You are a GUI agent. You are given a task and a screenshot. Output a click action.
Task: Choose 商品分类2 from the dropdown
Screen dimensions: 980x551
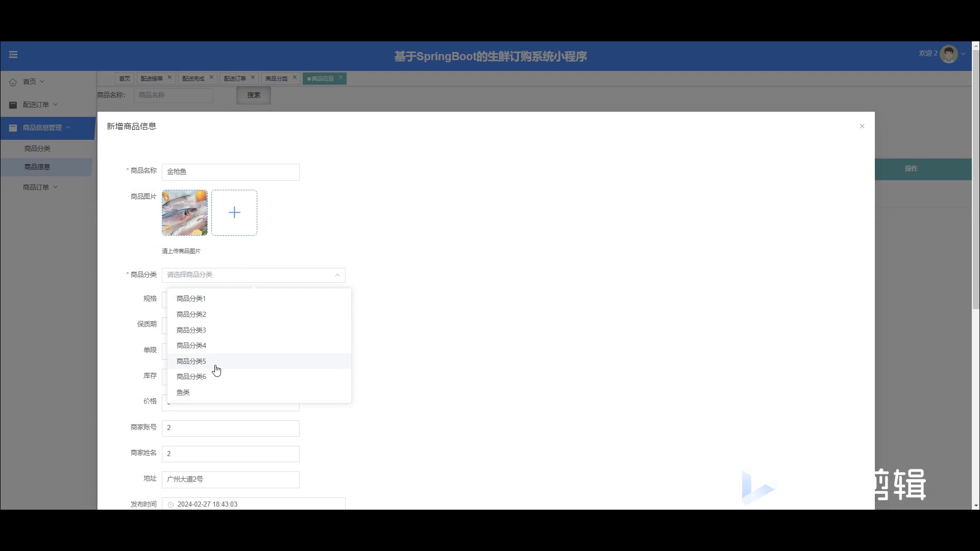pyautogui.click(x=259, y=314)
